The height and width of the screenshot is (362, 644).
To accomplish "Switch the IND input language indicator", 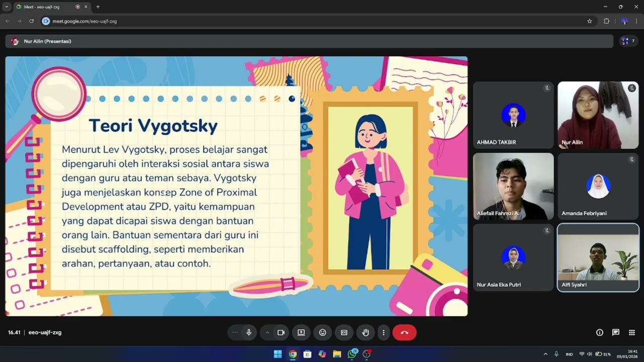I will [x=569, y=354].
